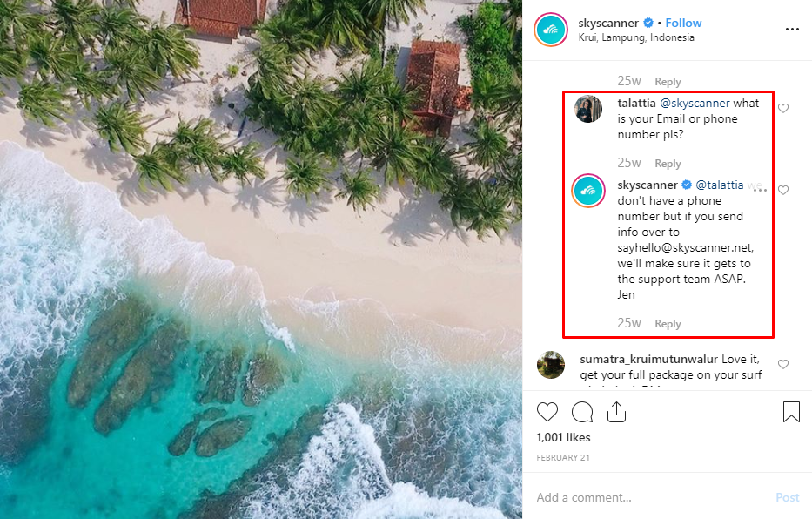Open the comment bubble icon
The image size is (812, 519).
(582, 412)
